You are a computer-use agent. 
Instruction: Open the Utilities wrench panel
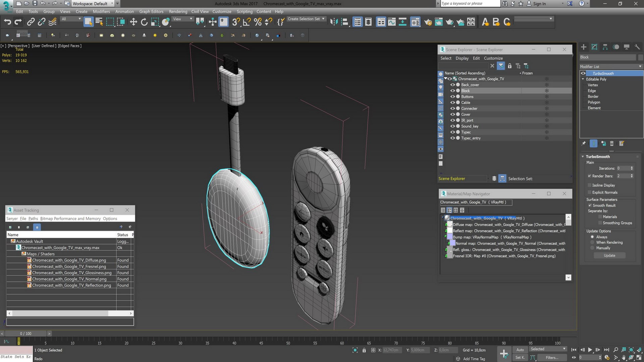637,47
